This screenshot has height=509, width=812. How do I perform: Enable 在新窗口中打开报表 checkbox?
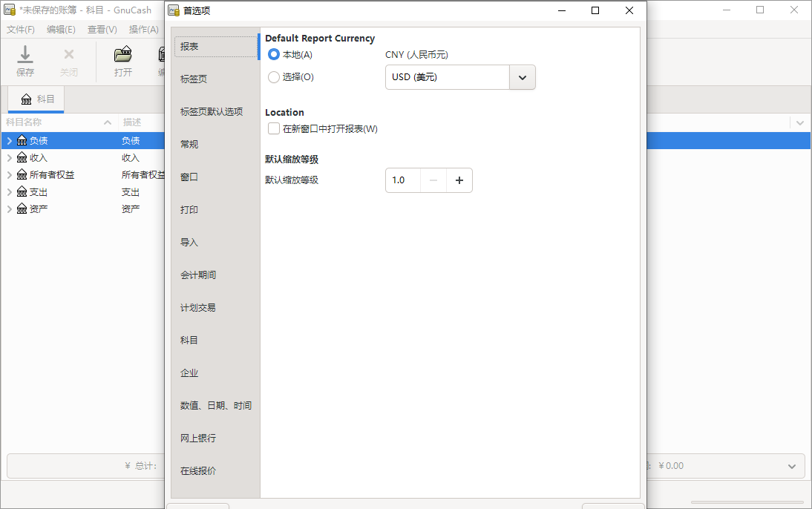click(273, 128)
